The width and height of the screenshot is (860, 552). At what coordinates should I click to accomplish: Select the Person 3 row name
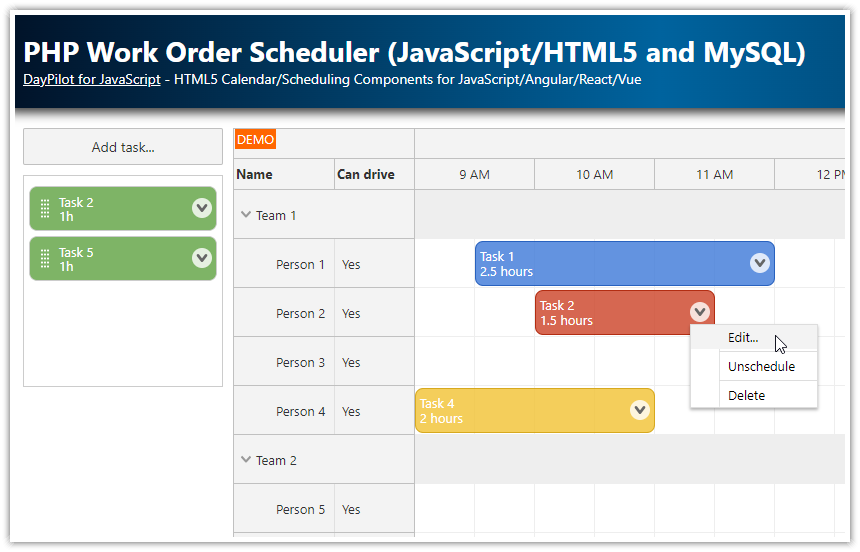tap(300, 363)
